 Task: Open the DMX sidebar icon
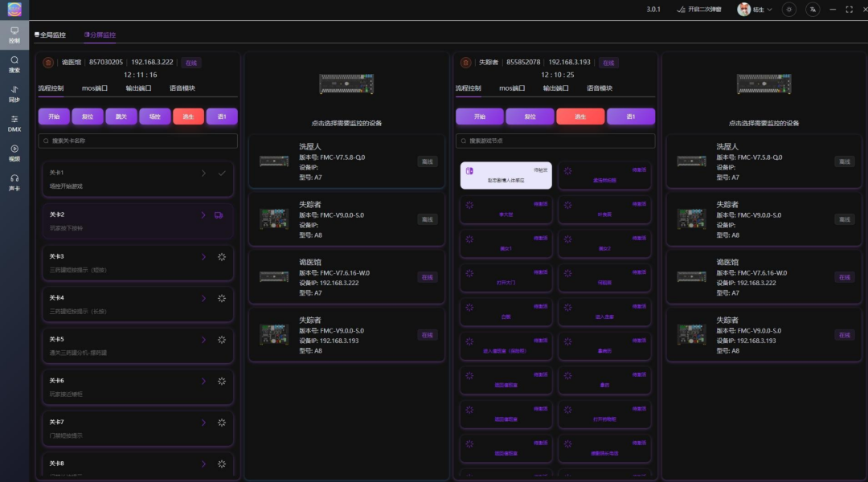click(x=14, y=123)
